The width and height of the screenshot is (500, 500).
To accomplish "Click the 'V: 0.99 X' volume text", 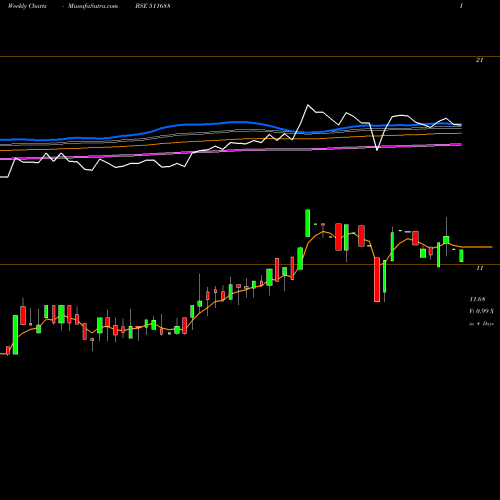I will pos(481,311).
